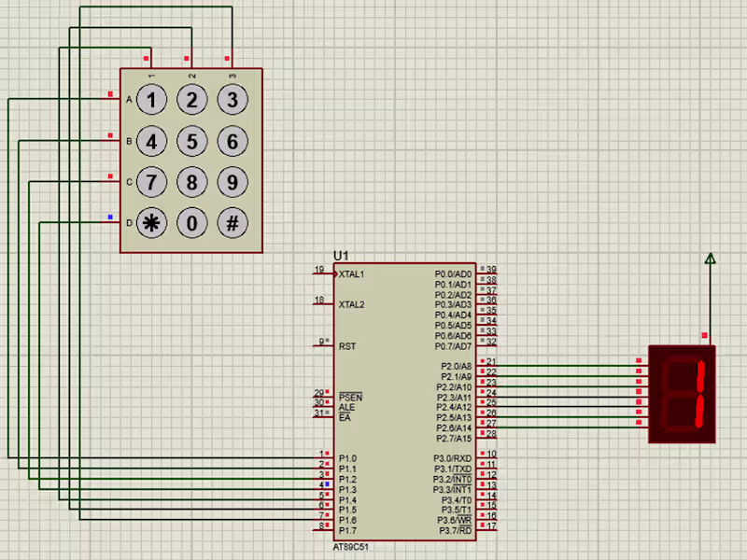Click keypad button 1

coord(151,100)
